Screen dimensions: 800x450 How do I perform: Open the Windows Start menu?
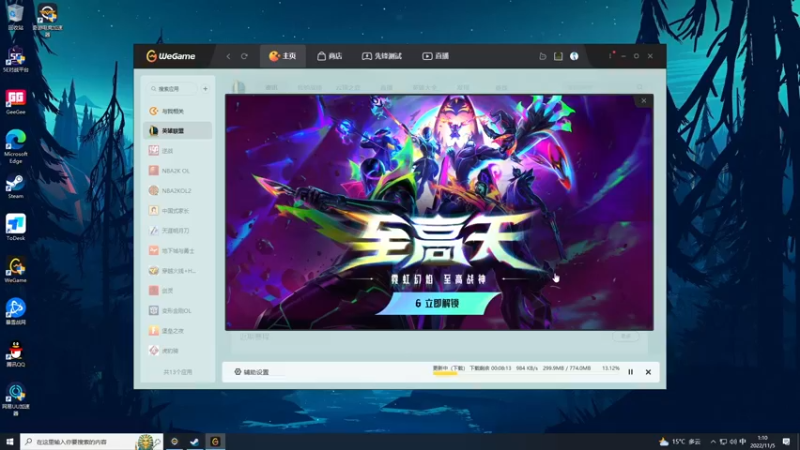pyautogui.click(x=10, y=441)
